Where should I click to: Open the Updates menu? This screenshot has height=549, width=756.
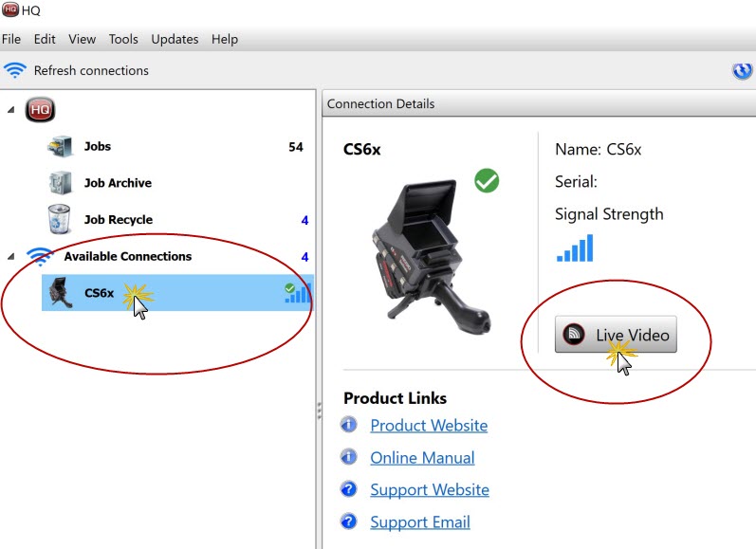(x=175, y=39)
